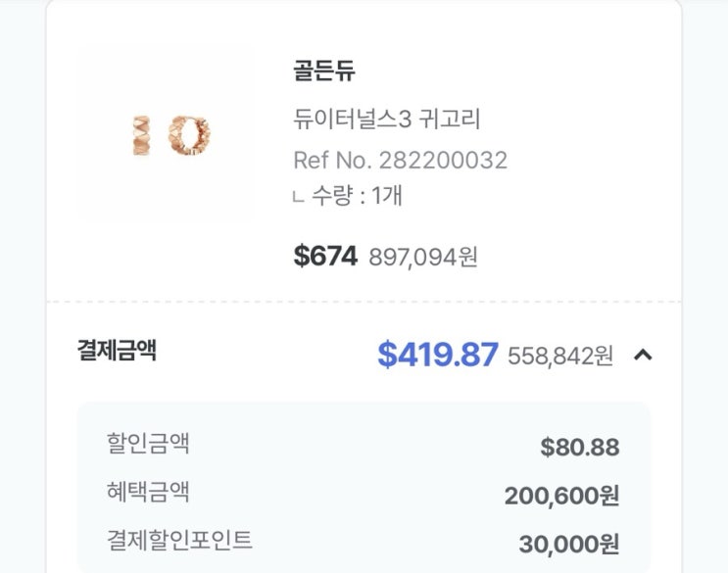This screenshot has width=728, height=573.
Task: Click the 897,094원 won price
Action: (x=423, y=258)
